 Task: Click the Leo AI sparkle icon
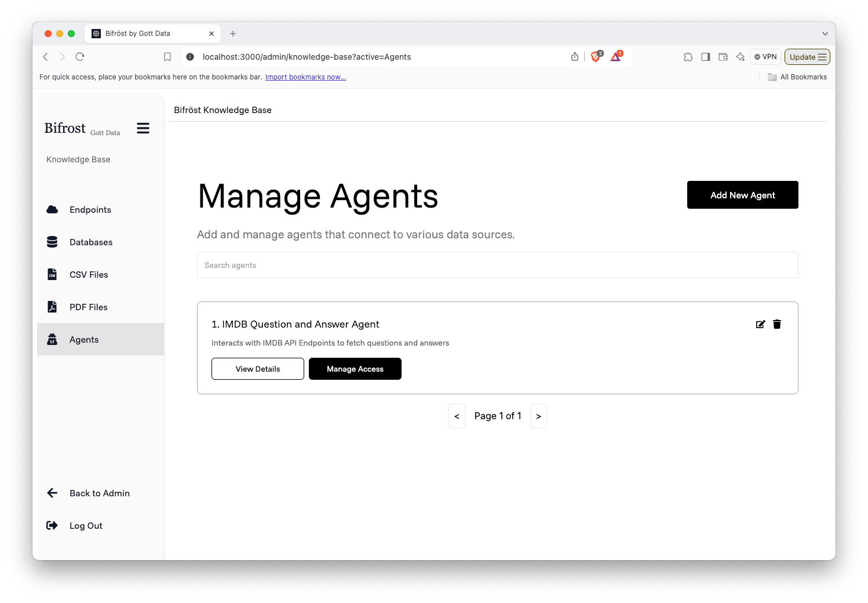click(x=740, y=57)
